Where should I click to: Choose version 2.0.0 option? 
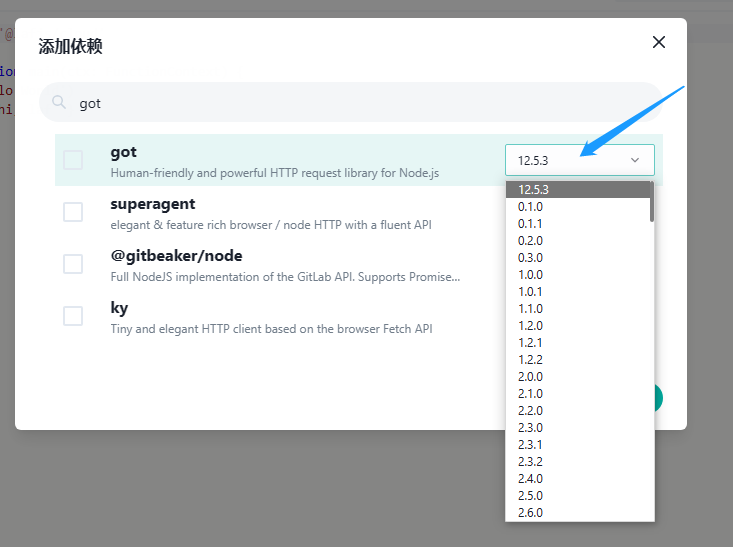[530, 376]
